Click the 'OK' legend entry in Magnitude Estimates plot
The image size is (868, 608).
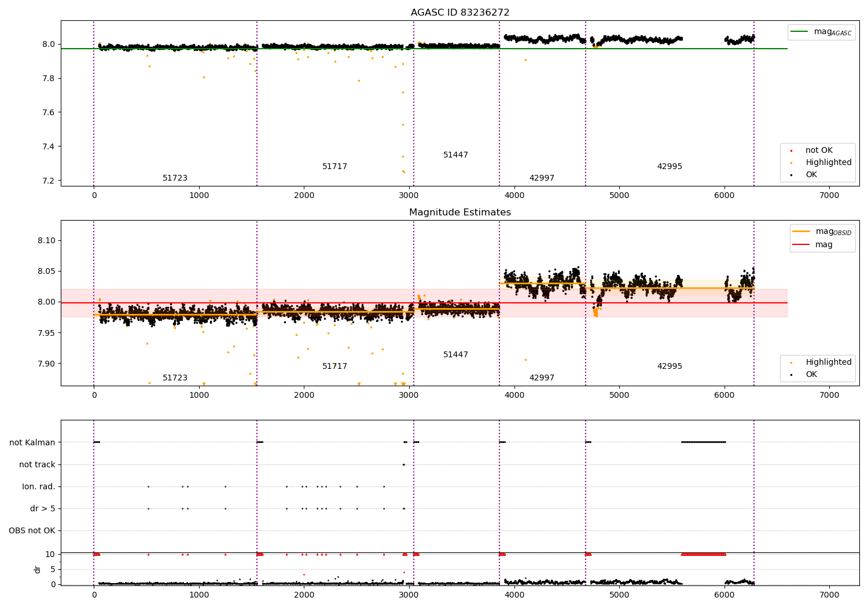(x=811, y=375)
